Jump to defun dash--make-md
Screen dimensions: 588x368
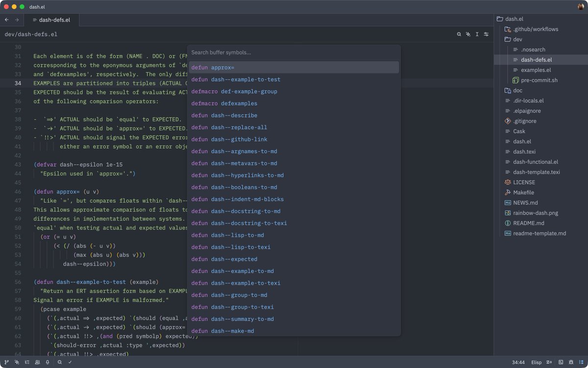(294, 331)
